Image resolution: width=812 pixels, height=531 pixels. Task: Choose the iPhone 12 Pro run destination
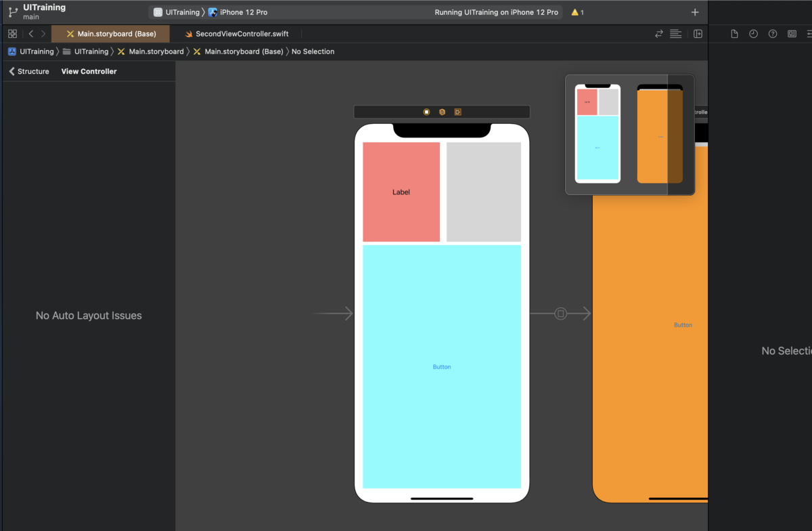[238, 12]
